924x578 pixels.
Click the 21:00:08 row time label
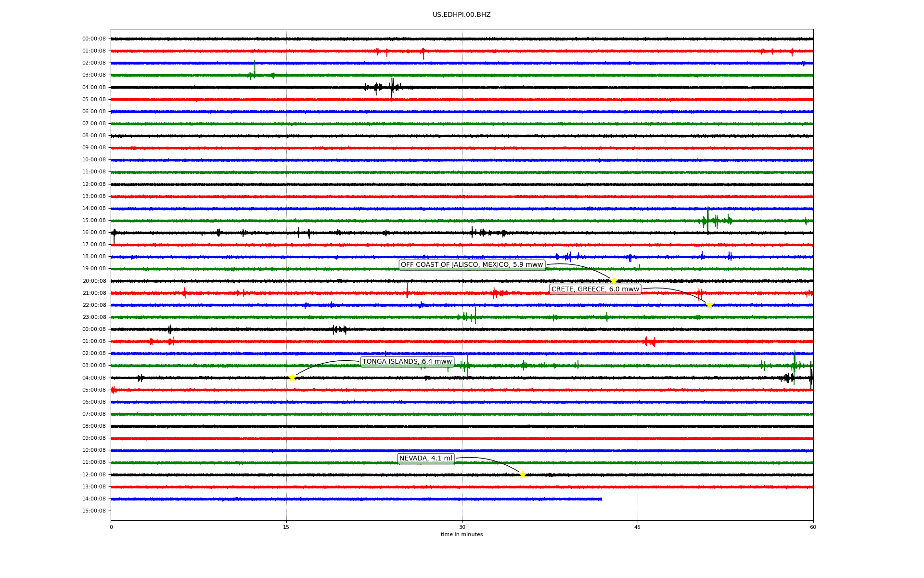(x=94, y=293)
